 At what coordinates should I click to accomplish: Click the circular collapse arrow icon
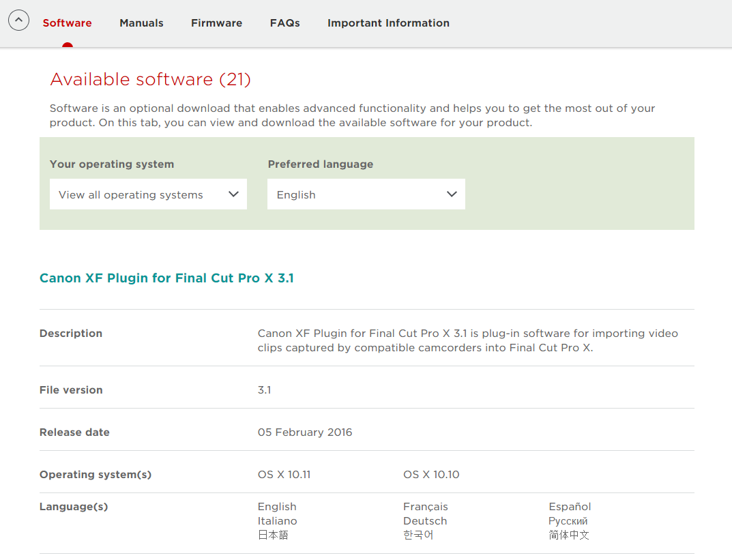tap(18, 20)
